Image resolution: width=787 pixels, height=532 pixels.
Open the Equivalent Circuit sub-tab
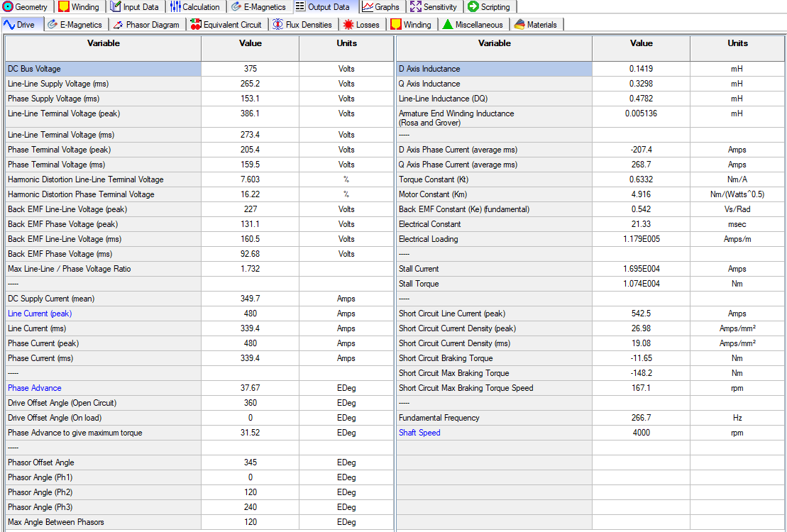click(x=226, y=25)
